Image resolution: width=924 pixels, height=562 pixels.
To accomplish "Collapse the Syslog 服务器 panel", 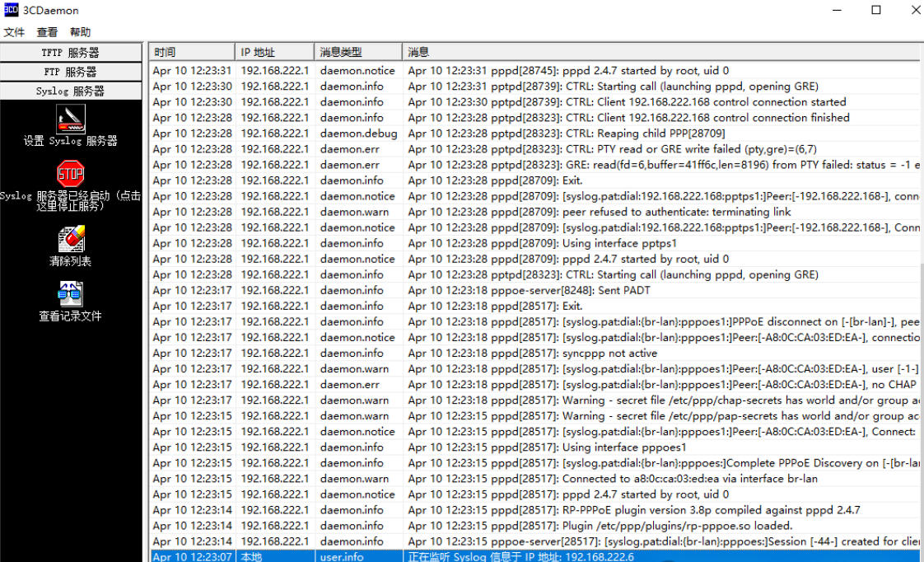I will [x=71, y=91].
